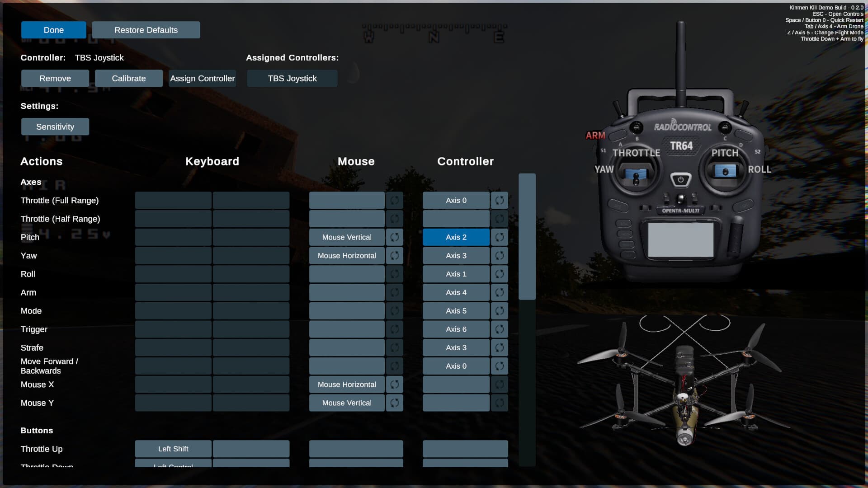Reset the Roll controller axis binding

click(x=500, y=274)
